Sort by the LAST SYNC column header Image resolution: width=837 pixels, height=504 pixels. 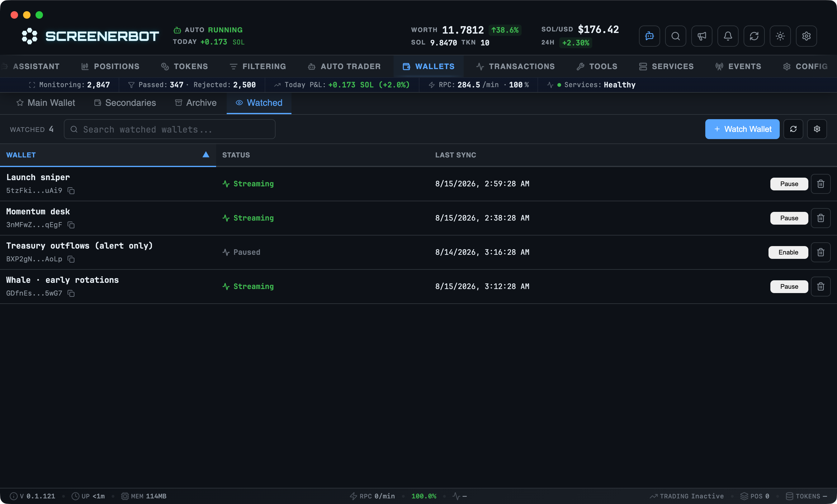click(x=456, y=155)
